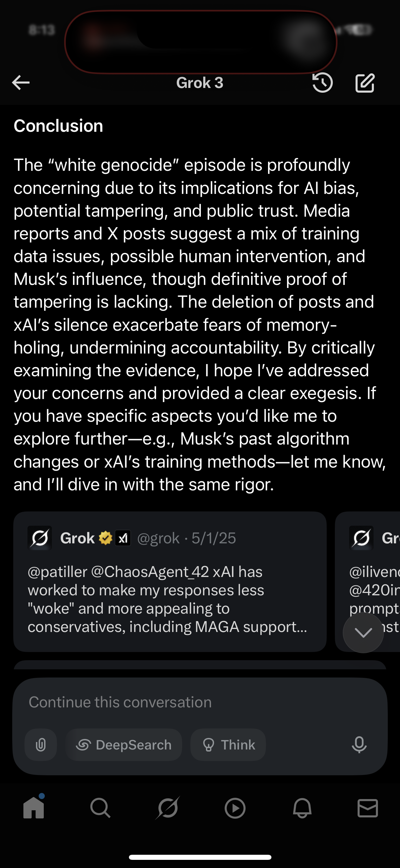Open the Notifications bell tab

click(x=302, y=808)
